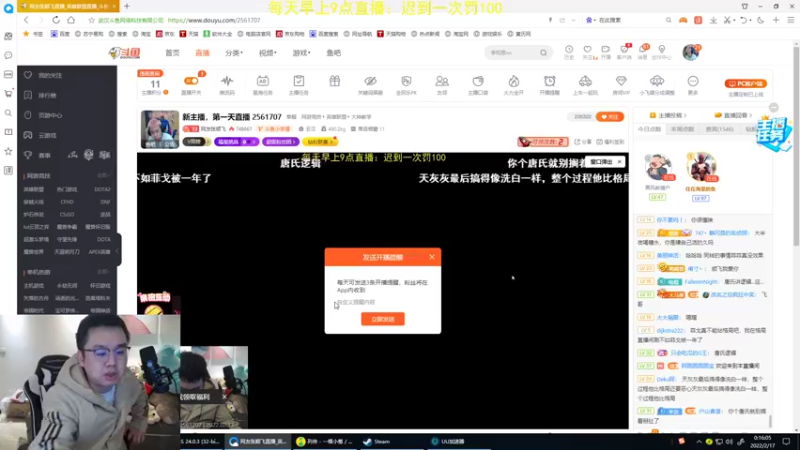Open a new browser tab with plus button
The height and width of the screenshot is (450, 800).
click(x=127, y=6)
